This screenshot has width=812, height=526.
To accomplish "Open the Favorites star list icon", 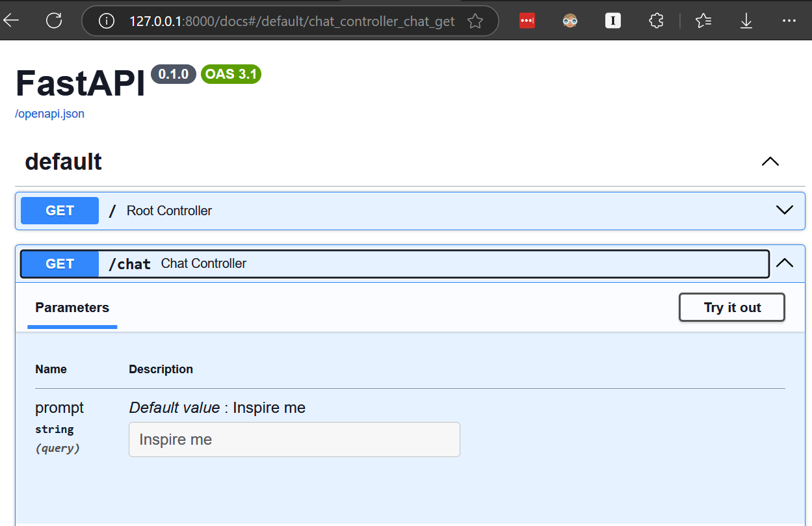I will (x=703, y=21).
